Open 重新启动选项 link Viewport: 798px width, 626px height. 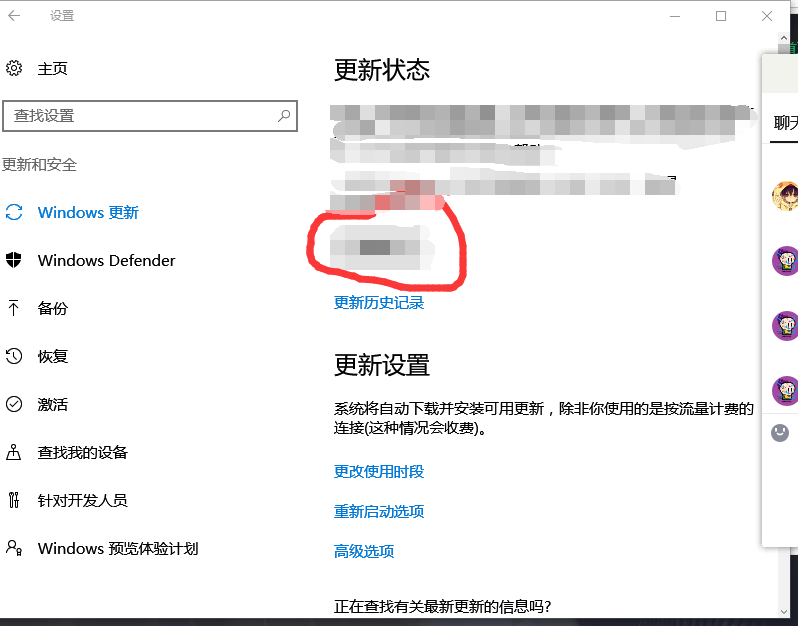click(379, 511)
